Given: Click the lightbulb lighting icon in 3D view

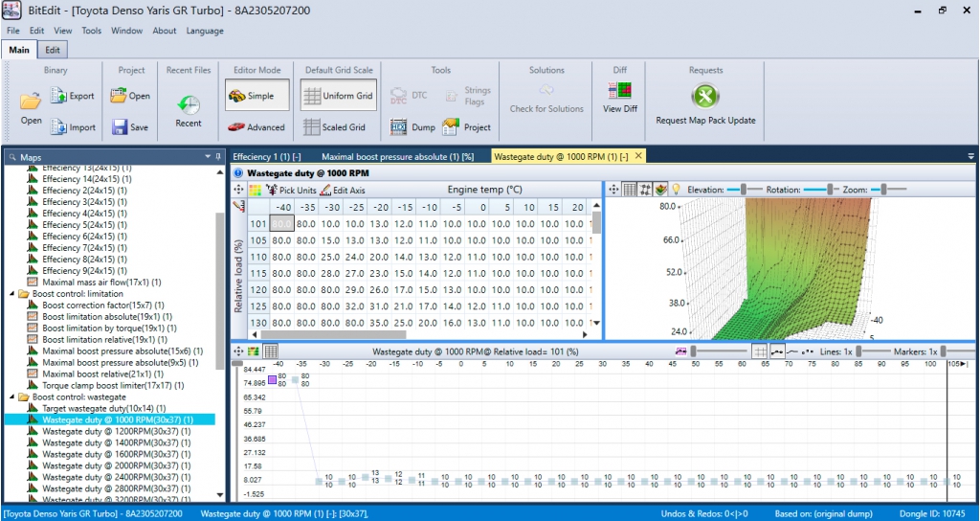Looking at the screenshot, I should tap(676, 189).
